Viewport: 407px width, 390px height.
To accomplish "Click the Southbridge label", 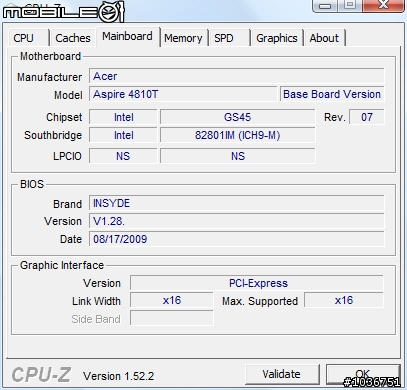I will 53,135.
